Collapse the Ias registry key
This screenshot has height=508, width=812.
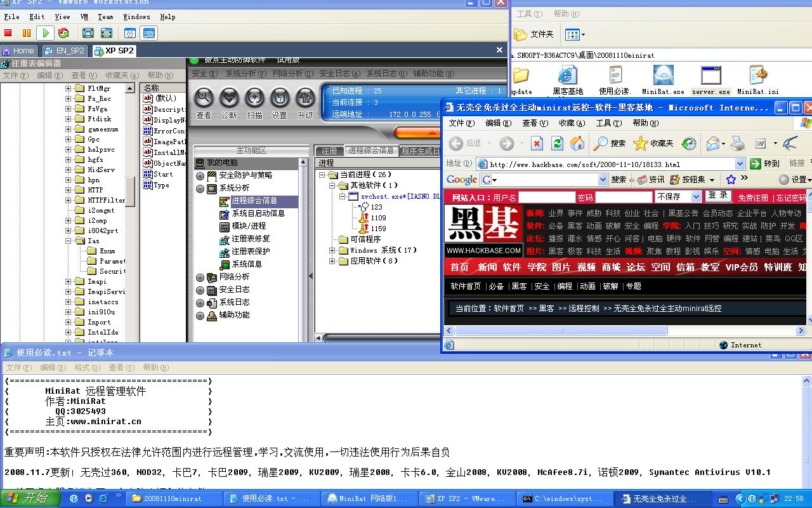click(69, 241)
